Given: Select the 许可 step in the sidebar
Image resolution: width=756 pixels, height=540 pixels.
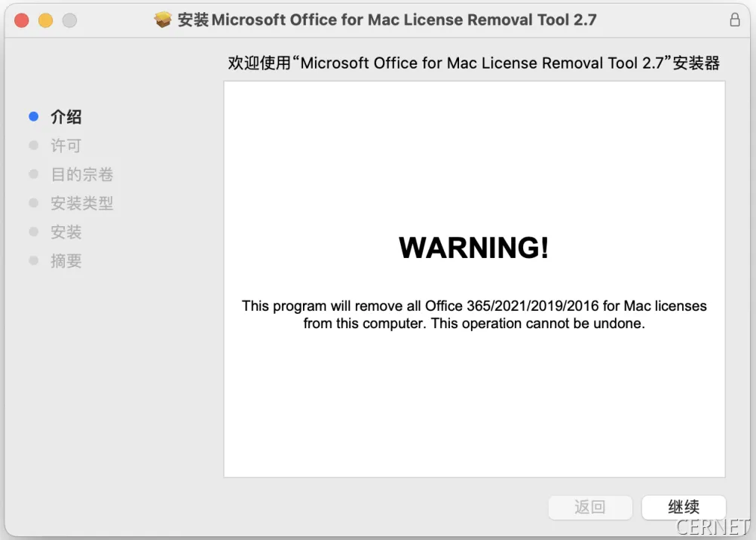Looking at the screenshot, I should 66,146.
